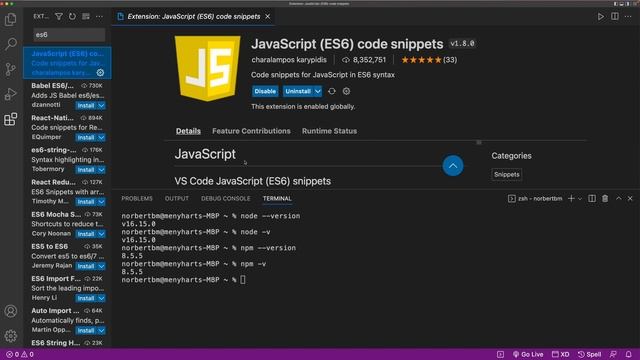640x360 pixels.
Task: Open Install dropdown for ES5 to ES6 extension
Action: tap(101, 266)
